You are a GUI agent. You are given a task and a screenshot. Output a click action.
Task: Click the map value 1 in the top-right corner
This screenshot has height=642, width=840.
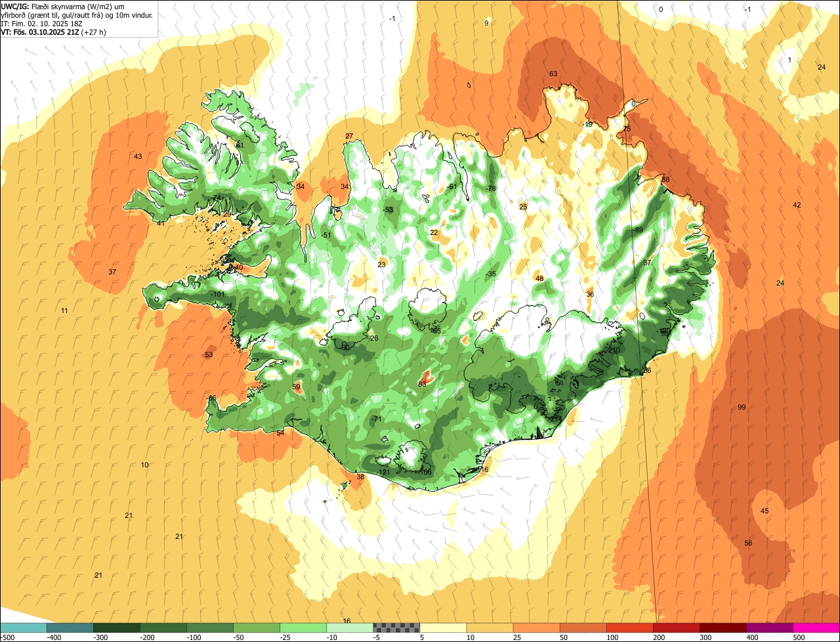789,60
